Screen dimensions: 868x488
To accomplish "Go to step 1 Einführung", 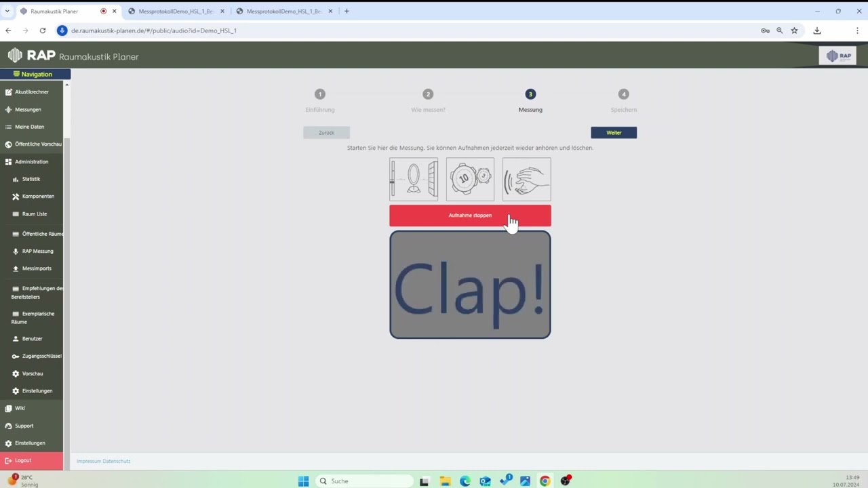I will (320, 100).
